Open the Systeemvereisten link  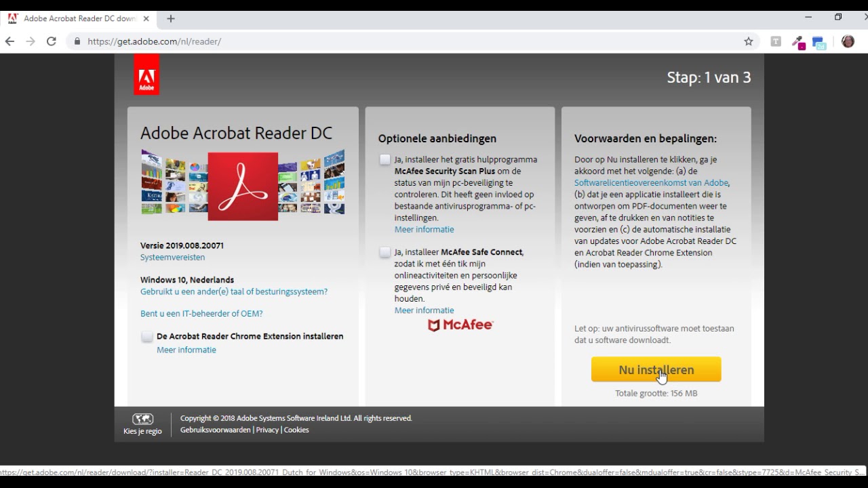click(x=172, y=258)
